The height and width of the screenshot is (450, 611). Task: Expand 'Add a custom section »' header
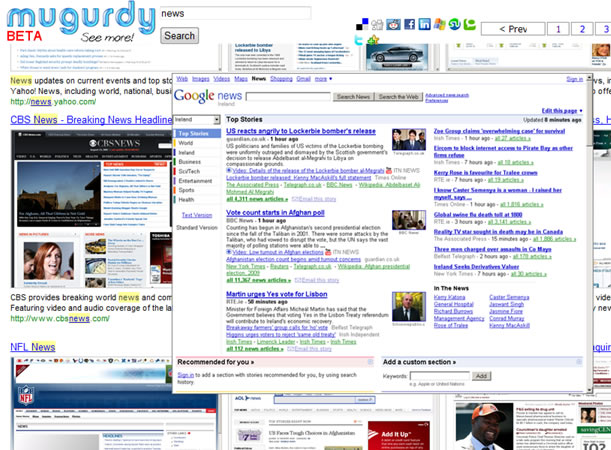pyautogui.click(x=419, y=362)
